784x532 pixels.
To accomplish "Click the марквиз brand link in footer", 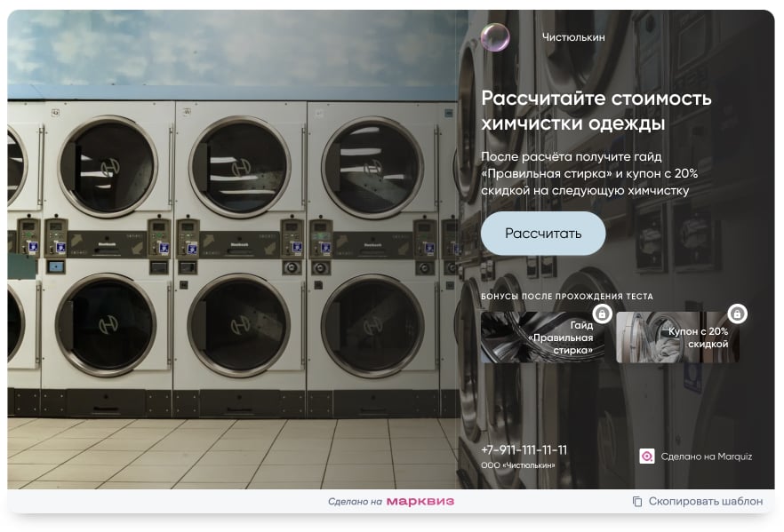I will 420,501.
